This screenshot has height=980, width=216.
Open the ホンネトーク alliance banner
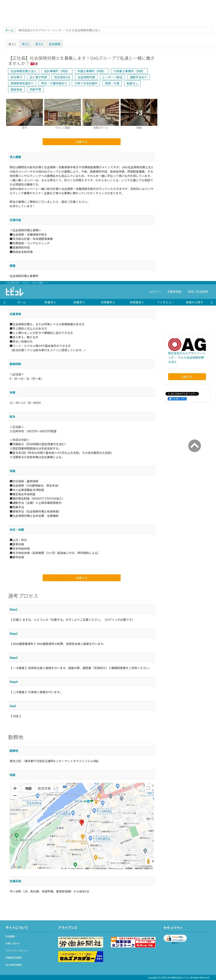click(133, 942)
